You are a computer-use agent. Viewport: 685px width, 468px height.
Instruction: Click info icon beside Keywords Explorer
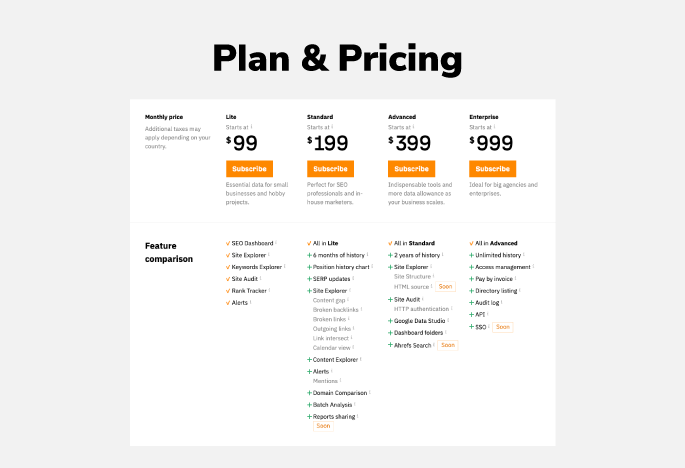283,266
